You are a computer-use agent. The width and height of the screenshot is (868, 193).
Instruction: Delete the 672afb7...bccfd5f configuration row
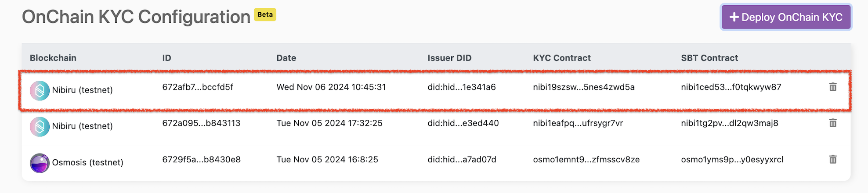coord(832,87)
